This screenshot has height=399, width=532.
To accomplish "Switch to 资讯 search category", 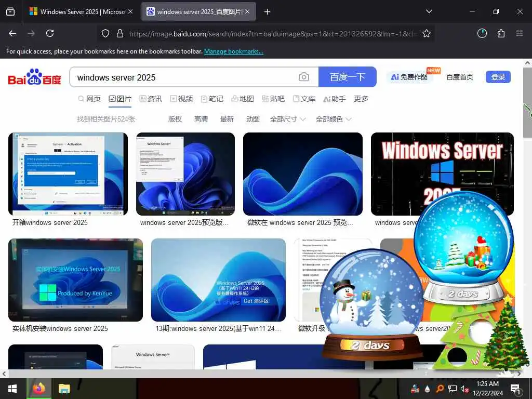I will [151, 99].
